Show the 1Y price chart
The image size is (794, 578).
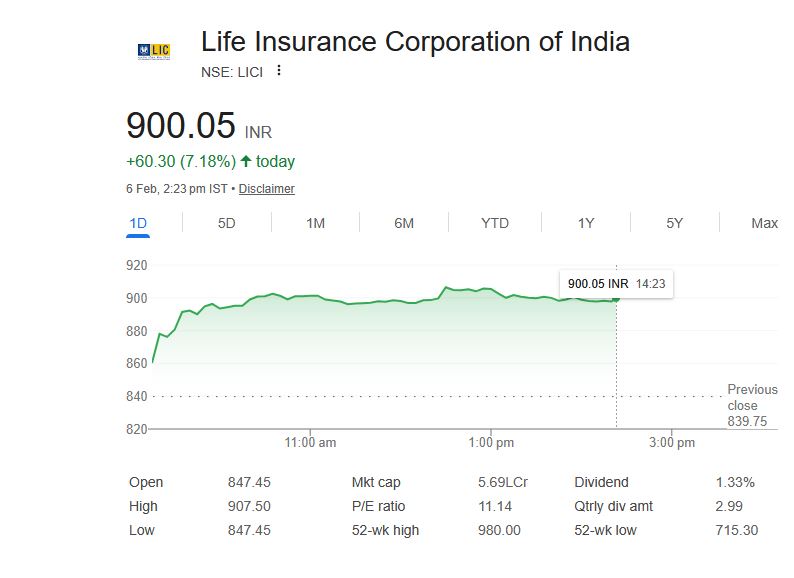tap(586, 223)
